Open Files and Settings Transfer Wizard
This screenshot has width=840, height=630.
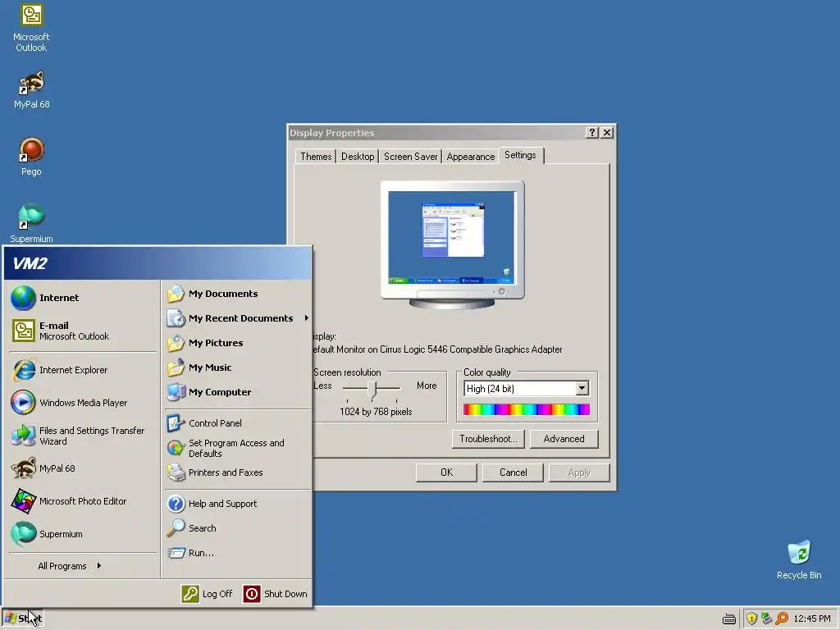pos(83,436)
